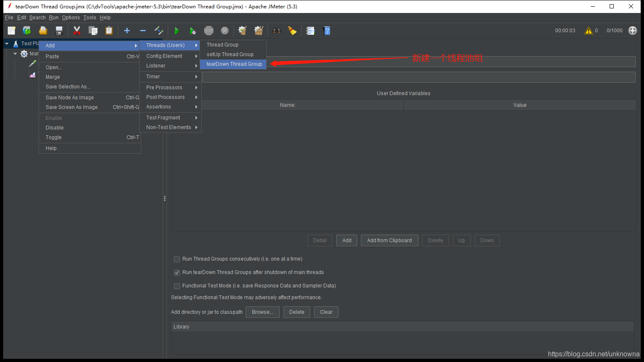This screenshot has height=362, width=644.
Task: Expand the Timer submenu
Action: coord(171,77)
